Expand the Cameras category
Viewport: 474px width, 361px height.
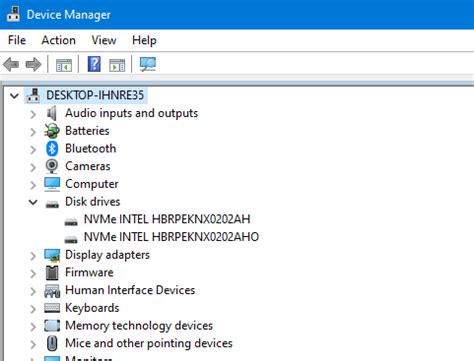click(x=33, y=167)
